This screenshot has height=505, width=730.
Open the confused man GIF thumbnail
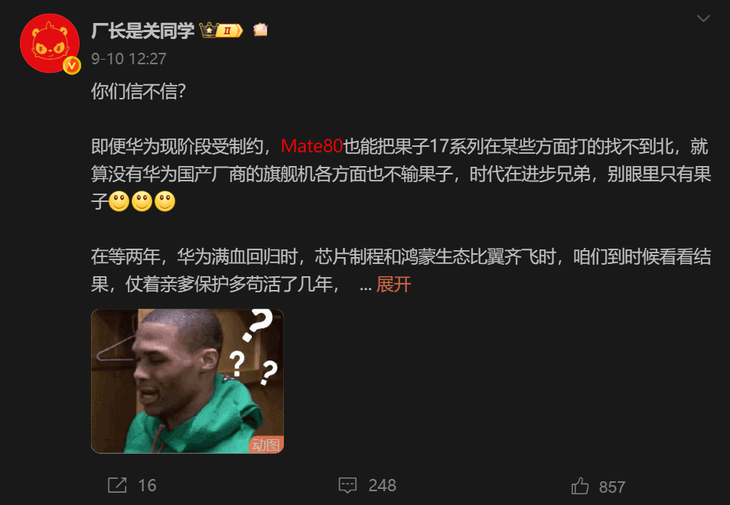[x=187, y=381]
